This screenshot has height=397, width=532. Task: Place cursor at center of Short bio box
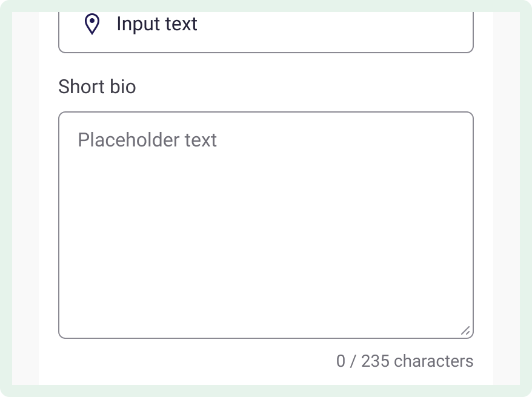click(265, 225)
